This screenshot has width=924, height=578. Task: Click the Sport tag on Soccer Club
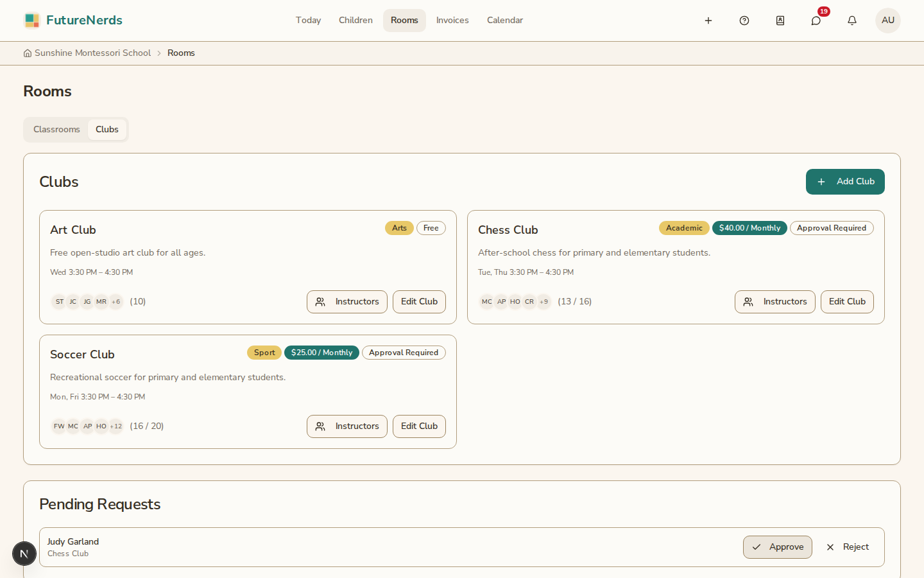pos(264,353)
